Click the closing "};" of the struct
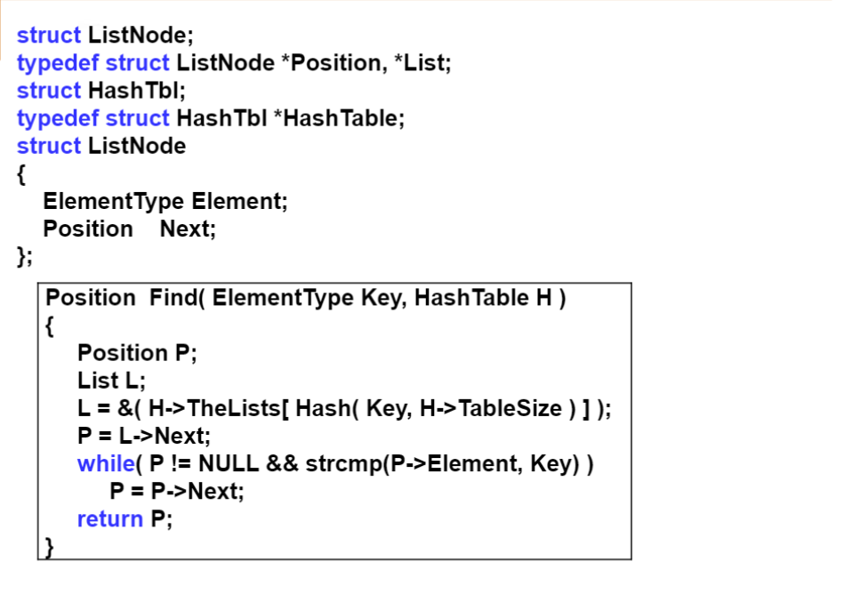 25,257
